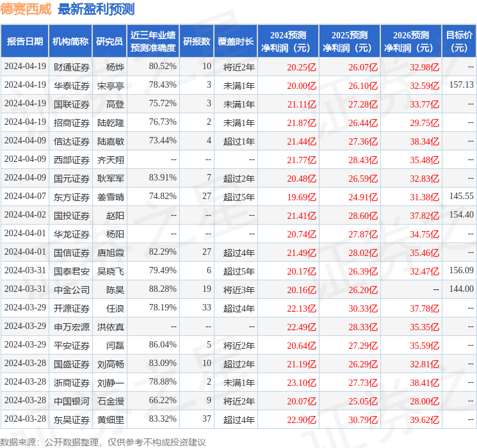Click 20.25亿 in 财通证券 row
Image resolution: width=477 pixels, height=448 pixels.
(302, 67)
